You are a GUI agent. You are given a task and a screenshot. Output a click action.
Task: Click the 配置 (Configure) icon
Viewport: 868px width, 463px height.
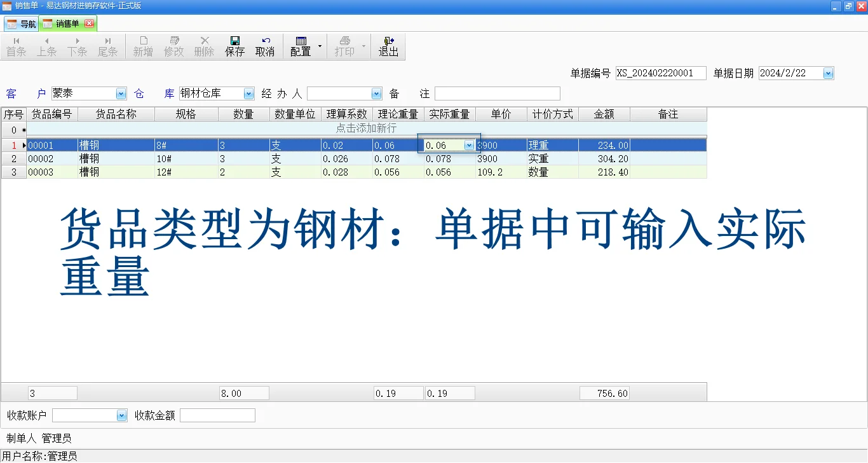(x=301, y=45)
